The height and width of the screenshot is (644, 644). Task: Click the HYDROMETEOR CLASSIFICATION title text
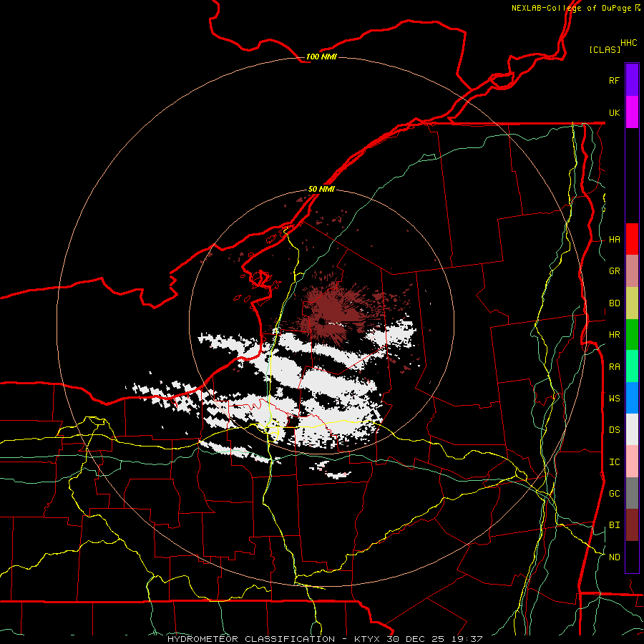click(251, 639)
